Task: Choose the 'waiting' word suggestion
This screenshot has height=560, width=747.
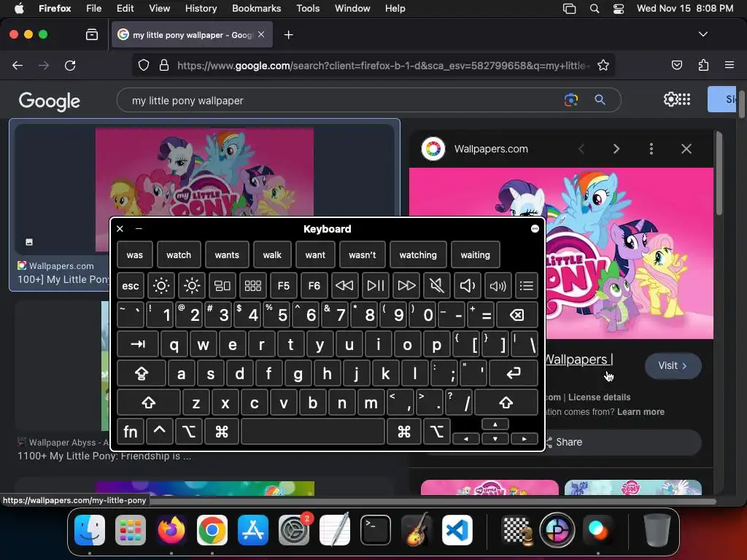Action: coord(476,254)
